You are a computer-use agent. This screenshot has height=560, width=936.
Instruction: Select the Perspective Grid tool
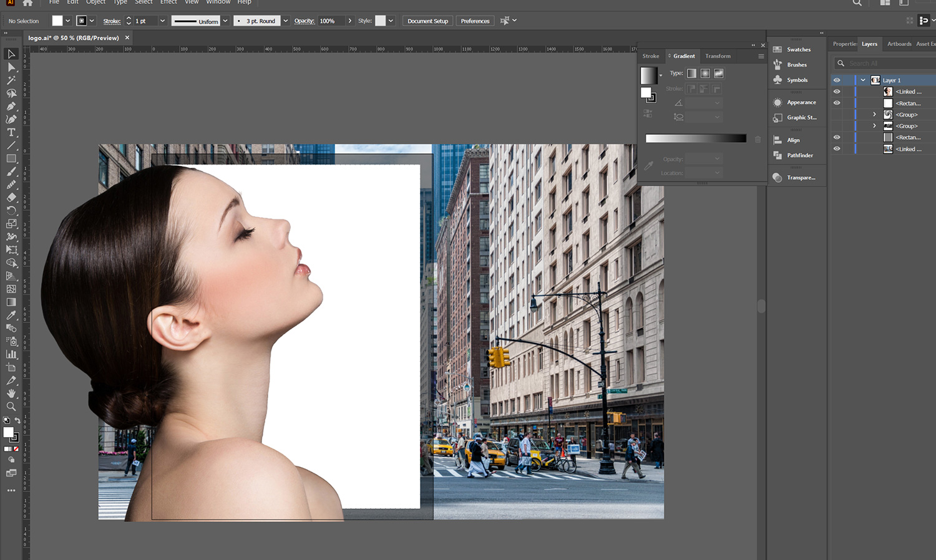click(11, 276)
